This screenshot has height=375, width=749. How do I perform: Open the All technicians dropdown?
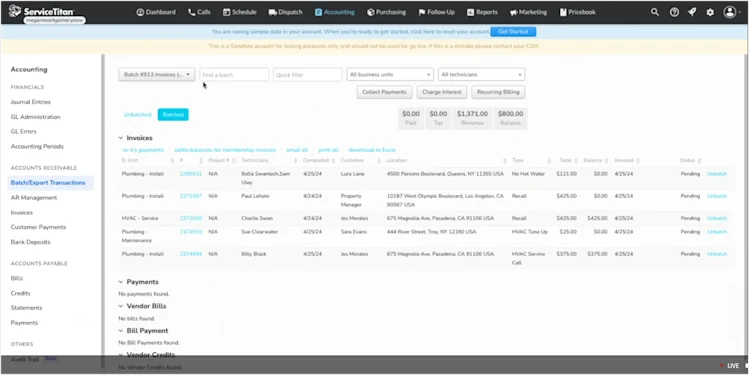click(x=481, y=75)
